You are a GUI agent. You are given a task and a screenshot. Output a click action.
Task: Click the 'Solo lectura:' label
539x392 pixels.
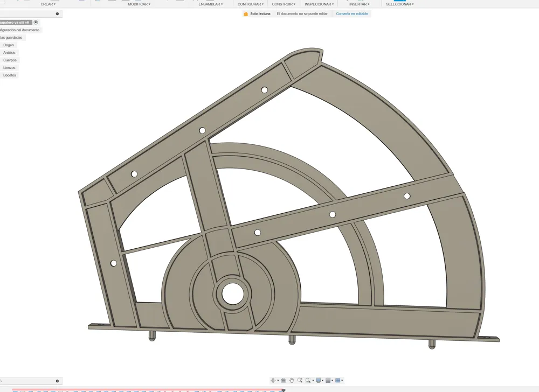[x=260, y=13]
